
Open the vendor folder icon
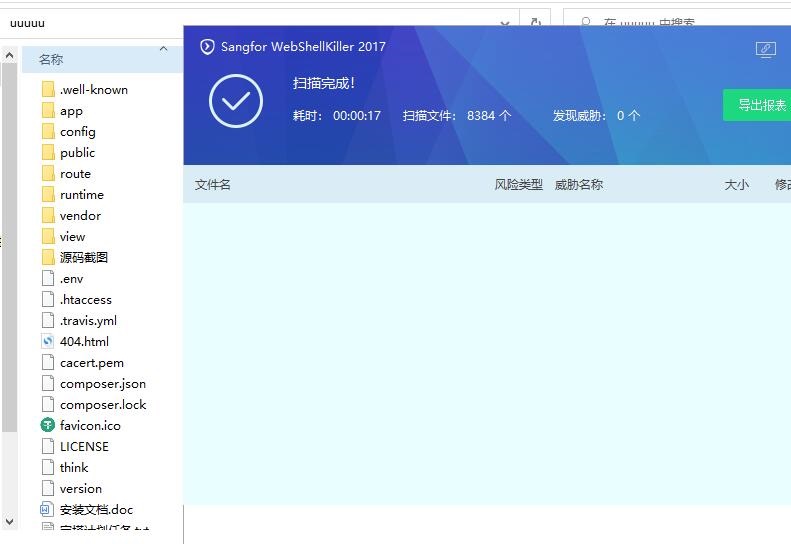pos(48,215)
